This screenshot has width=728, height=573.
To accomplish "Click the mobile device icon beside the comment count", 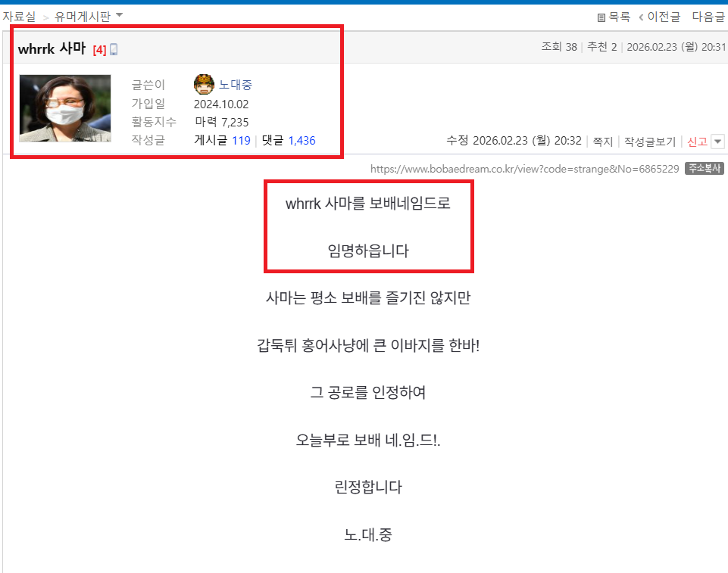I will click(115, 48).
